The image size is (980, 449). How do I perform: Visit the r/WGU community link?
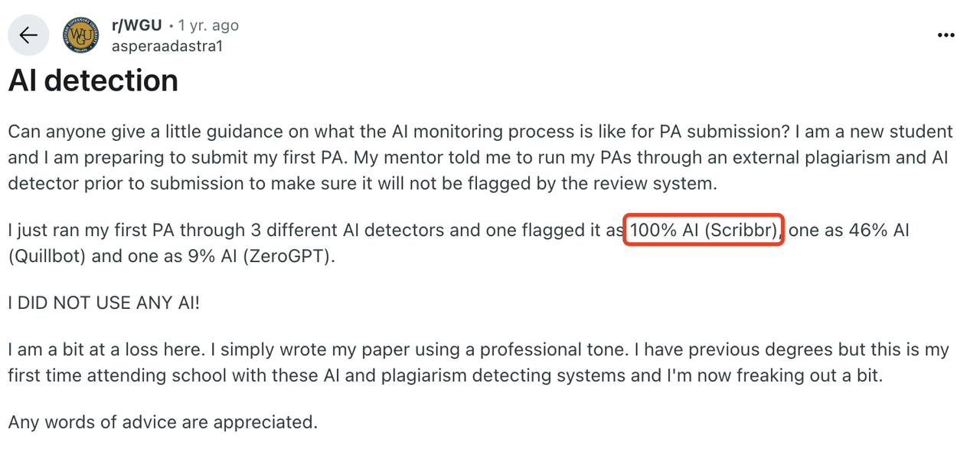[x=137, y=25]
